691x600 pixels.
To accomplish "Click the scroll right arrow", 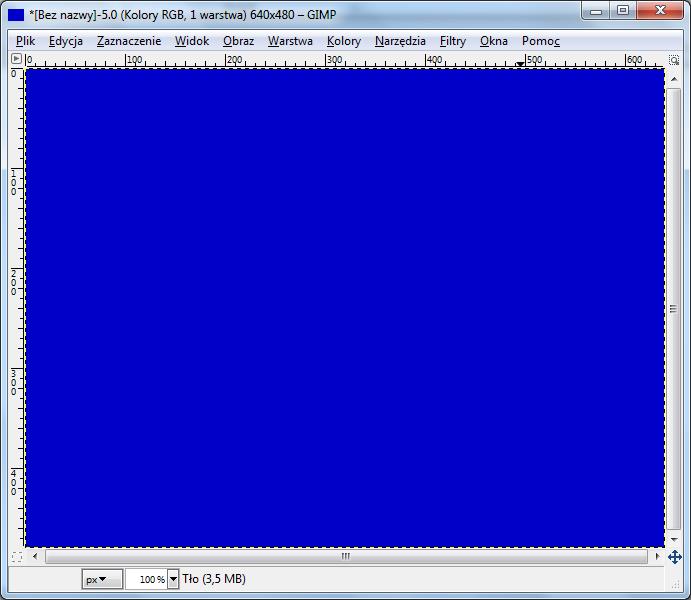I will pyautogui.click(x=658, y=556).
